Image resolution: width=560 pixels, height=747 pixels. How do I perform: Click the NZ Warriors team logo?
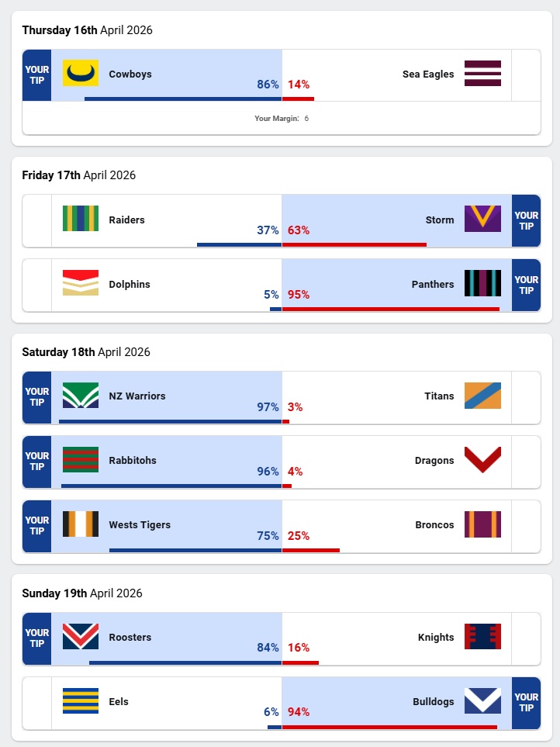tap(80, 395)
